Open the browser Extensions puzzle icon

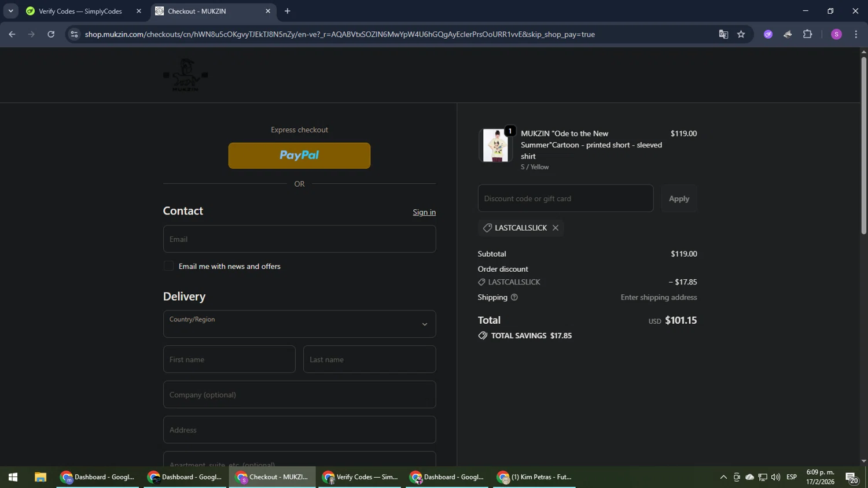pyautogui.click(x=808, y=34)
